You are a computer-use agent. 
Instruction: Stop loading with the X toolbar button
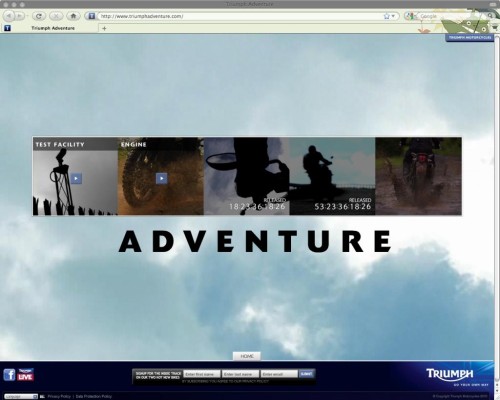[x=56, y=16]
